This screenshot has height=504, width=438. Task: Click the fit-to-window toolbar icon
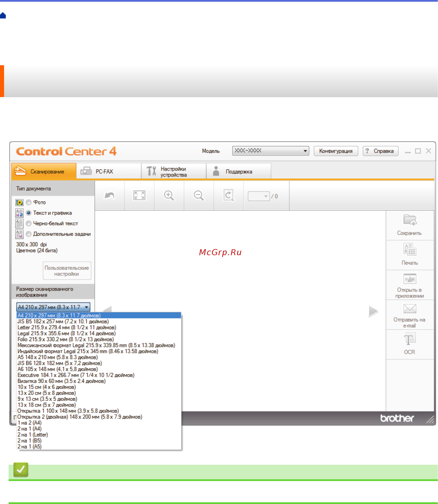pyautogui.click(x=139, y=196)
